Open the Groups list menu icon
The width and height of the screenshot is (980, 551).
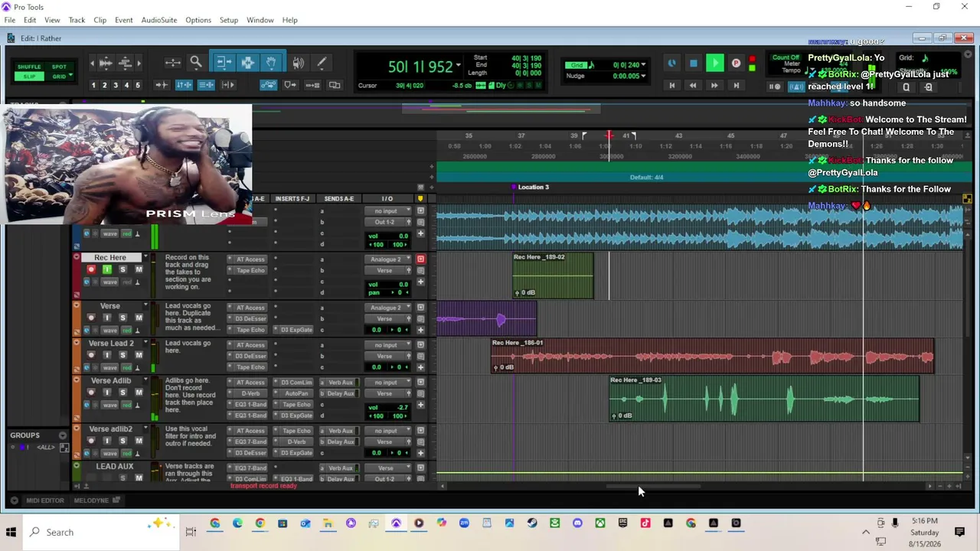[63, 435]
